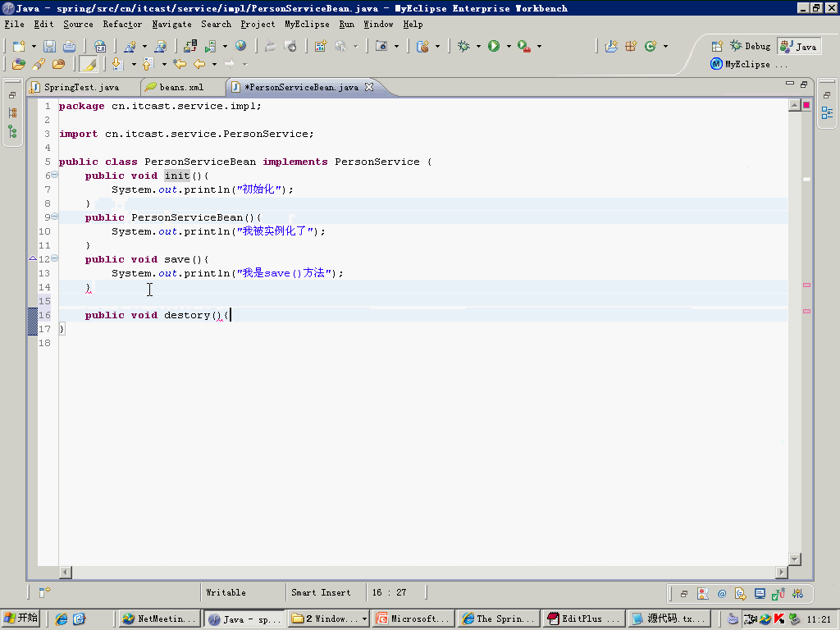Screen dimensions: 840x630
Task: Open dropdown next to Back navigation arrow
Action: point(214,64)
